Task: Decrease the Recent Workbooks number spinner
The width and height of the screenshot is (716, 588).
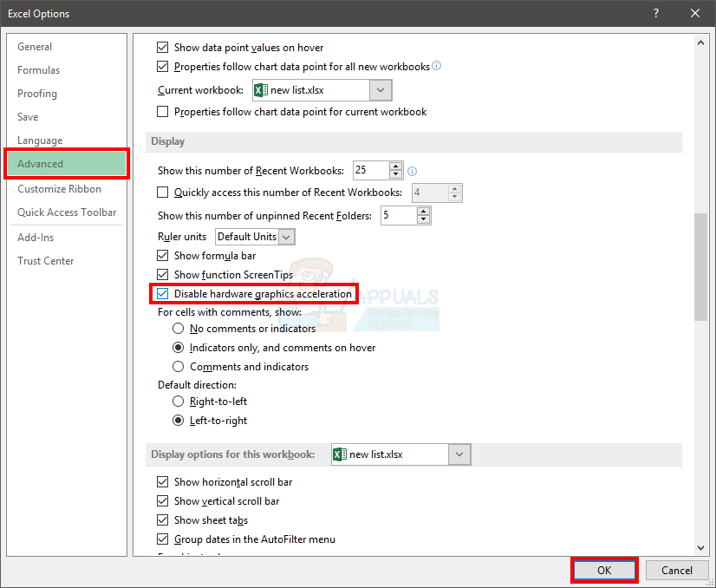Action: coord(395,174)
